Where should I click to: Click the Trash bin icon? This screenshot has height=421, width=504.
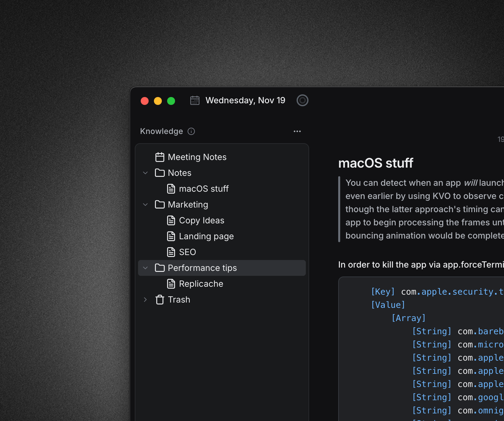click(x=160, y=300)
